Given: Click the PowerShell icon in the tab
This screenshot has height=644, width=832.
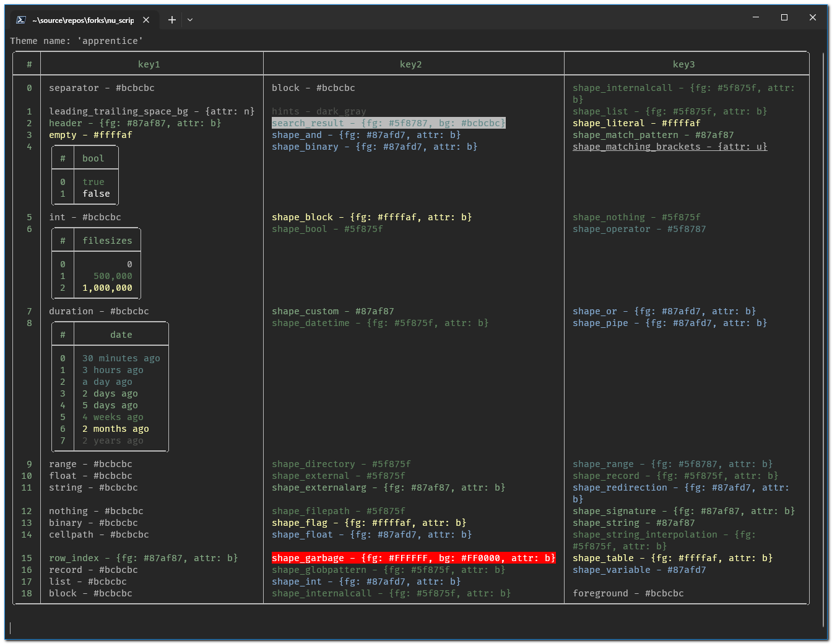Looking at the screenshot, I should (21, 20).
